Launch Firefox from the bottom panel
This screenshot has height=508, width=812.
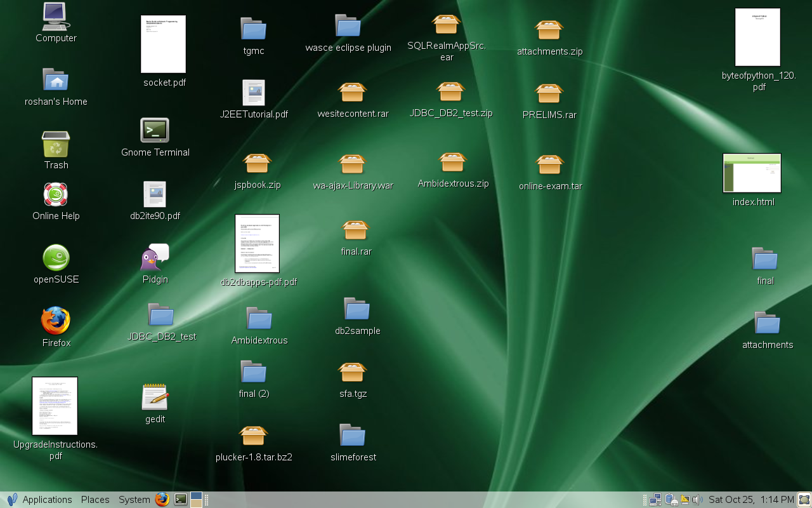tap(162, 500)
